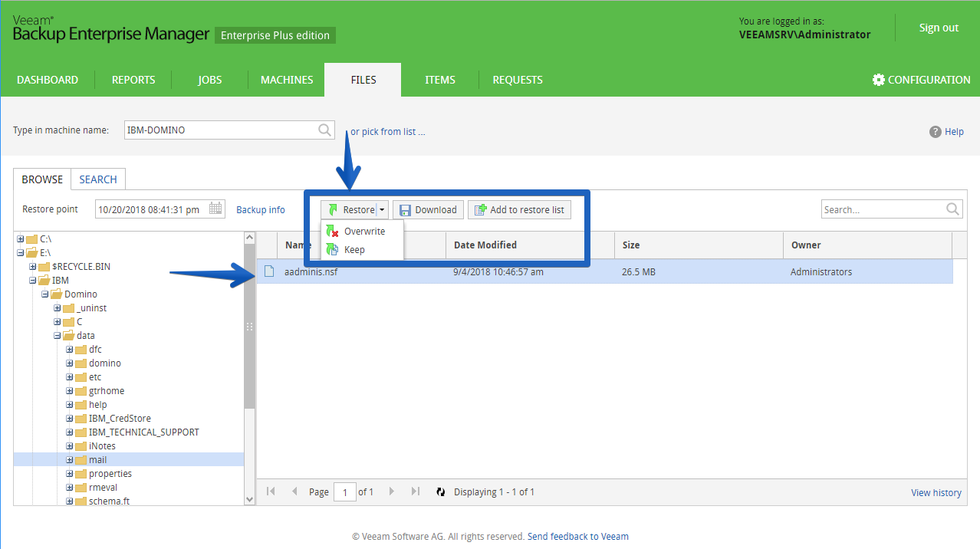Click the file search box magnifier icon
The image size is (980, 549).
coord(953,209)
